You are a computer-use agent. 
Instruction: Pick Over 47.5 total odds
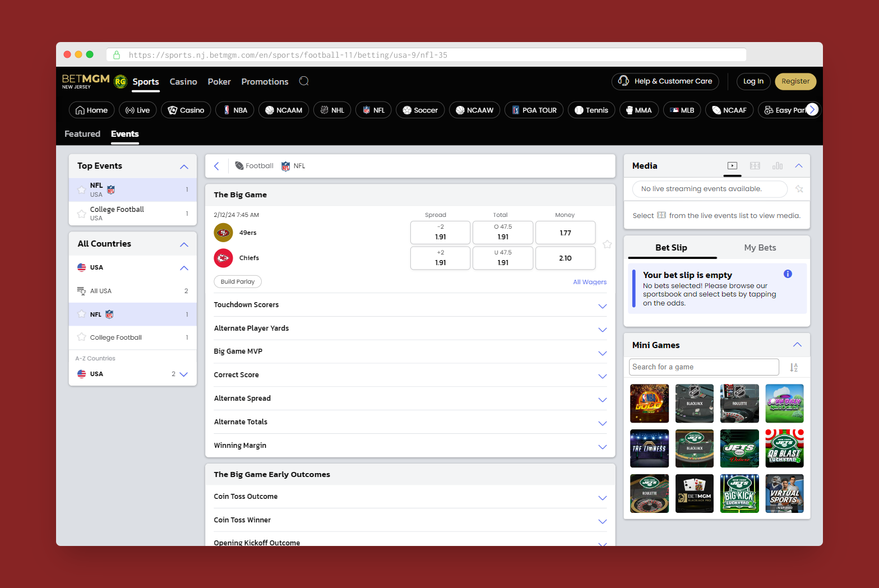[x=503, y=232]
